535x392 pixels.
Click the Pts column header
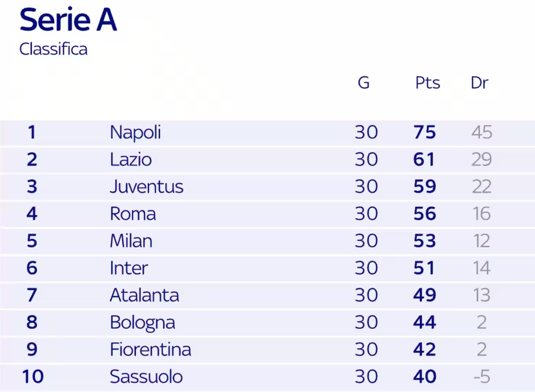click(x=428, y=82)
